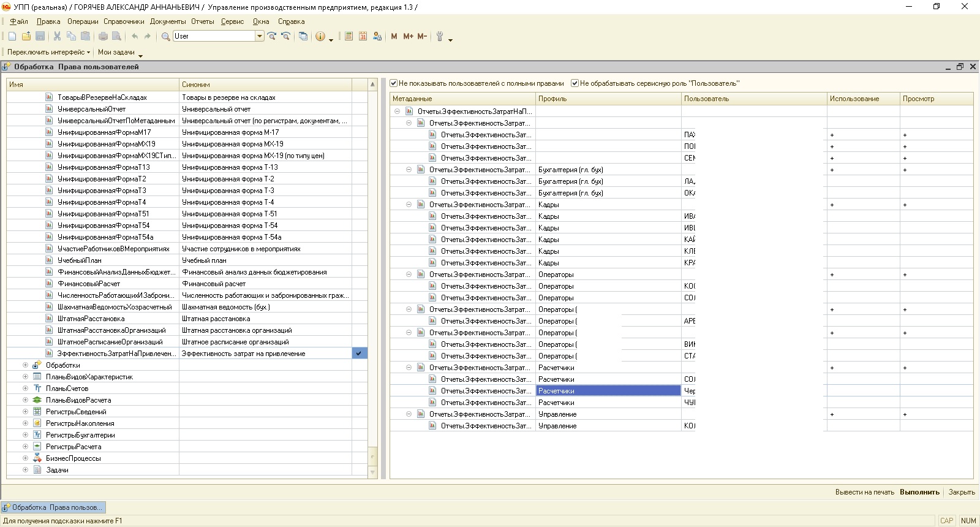Expand the ПланыВидовХарактеристик tree node
The image size is (980, 527).
(25, 377)
